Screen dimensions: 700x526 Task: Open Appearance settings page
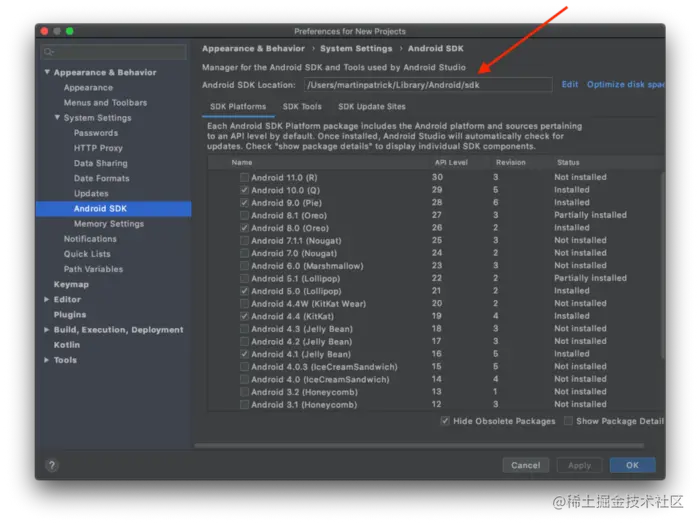point(88,88)
